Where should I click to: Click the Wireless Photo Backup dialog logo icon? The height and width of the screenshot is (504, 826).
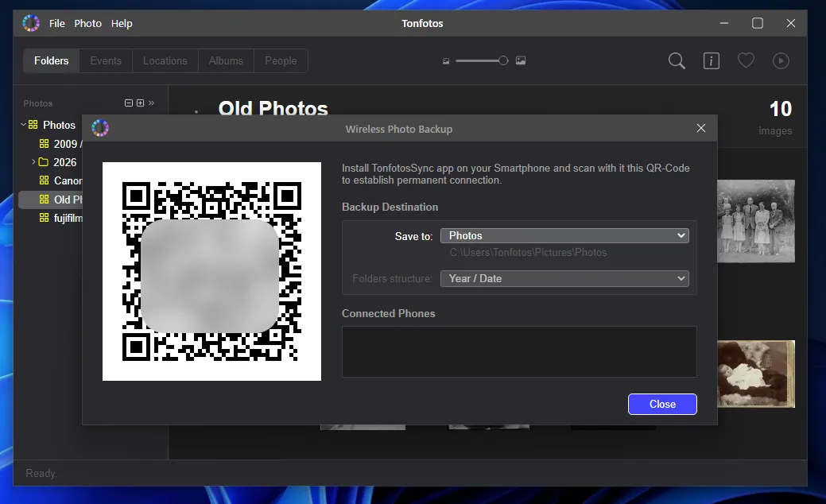click(x=100, y=128)
